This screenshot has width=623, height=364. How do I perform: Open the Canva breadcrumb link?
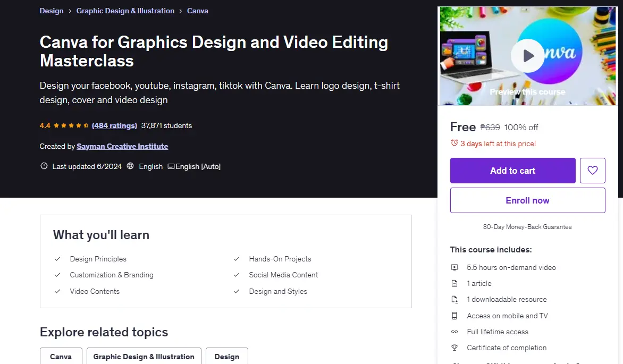(197, 11)
